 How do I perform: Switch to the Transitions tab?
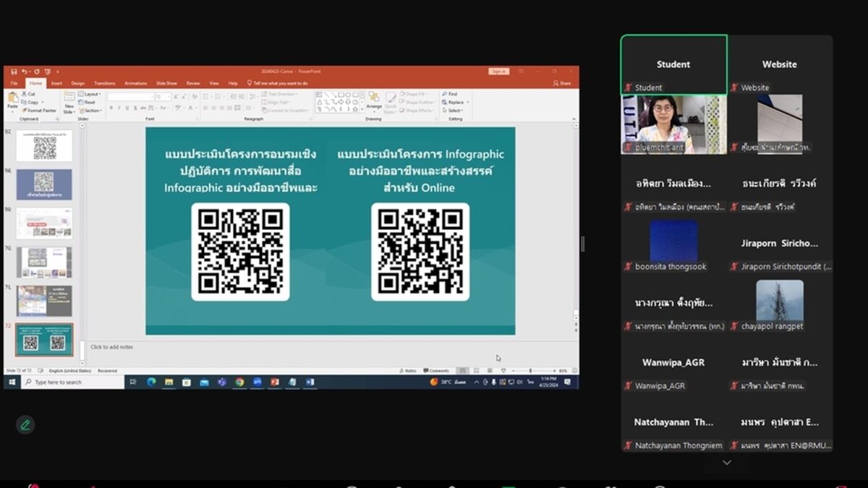coord(104,83)
